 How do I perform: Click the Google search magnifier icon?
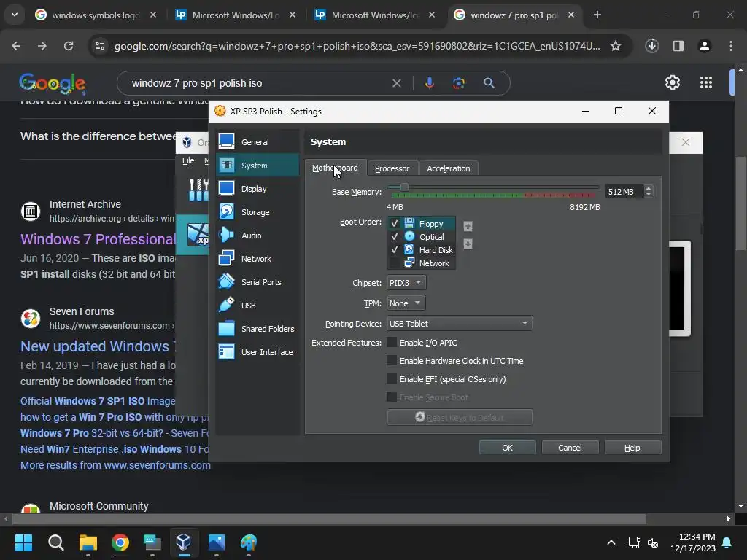click(489, 83)
